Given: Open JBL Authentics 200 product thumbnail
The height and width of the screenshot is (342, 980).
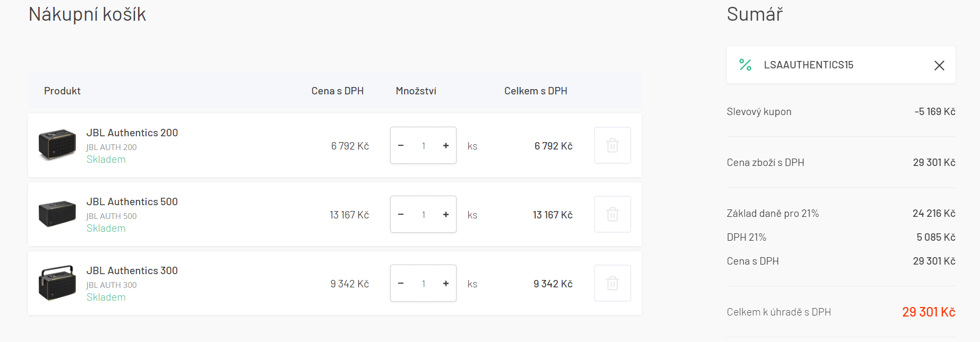Looking at the screenshot, I should tap(57, 144).
